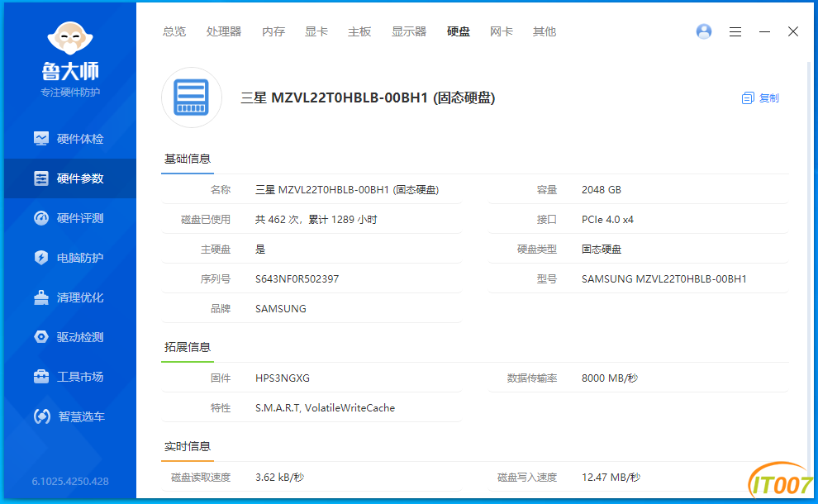Screen dimensions: 818x504
Task: Click the 特性 value S.M.A.R.T, VolatileWriteCache
Action: (325, 408)
